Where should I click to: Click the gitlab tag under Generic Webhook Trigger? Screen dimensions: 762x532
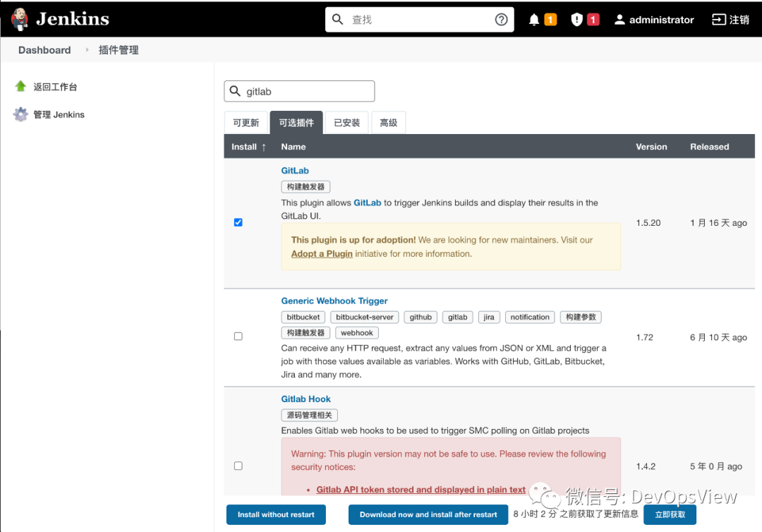tap(457, 317)
